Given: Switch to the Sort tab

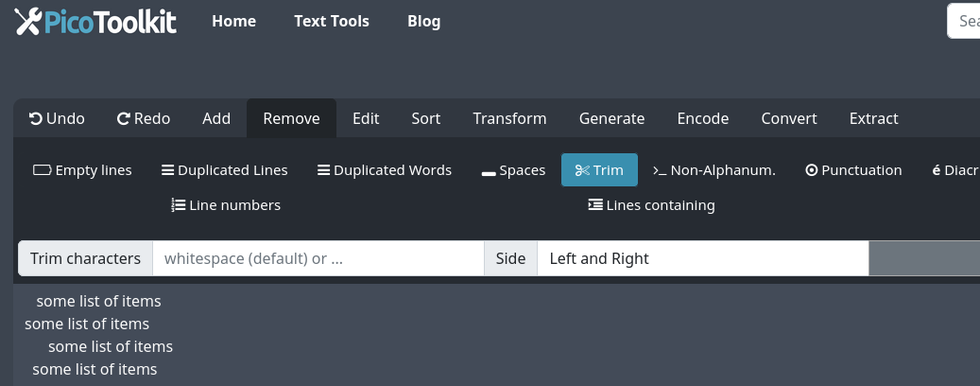Looking at the screenshot, I should click(426, 118).
